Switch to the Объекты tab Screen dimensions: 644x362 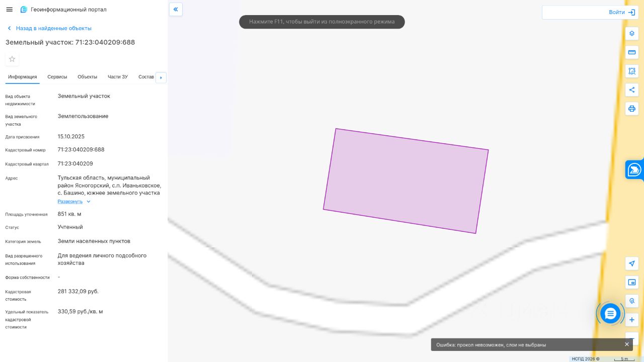[88, 77]
